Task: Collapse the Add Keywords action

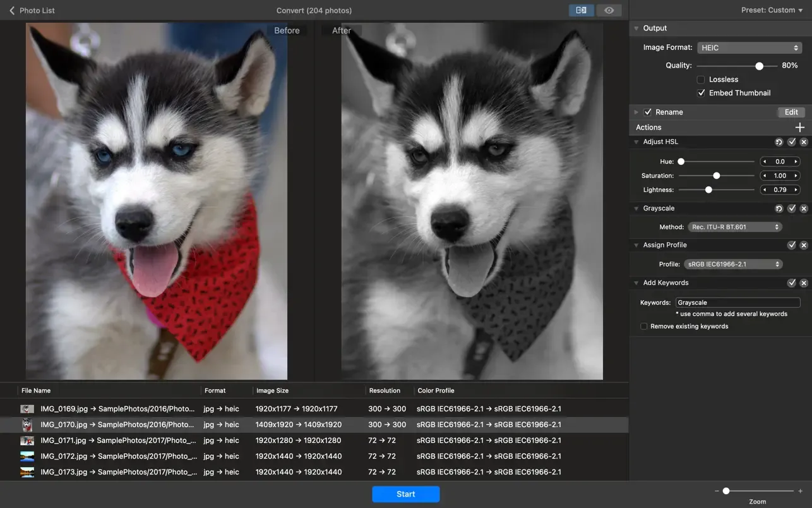Action: point(636,283)
